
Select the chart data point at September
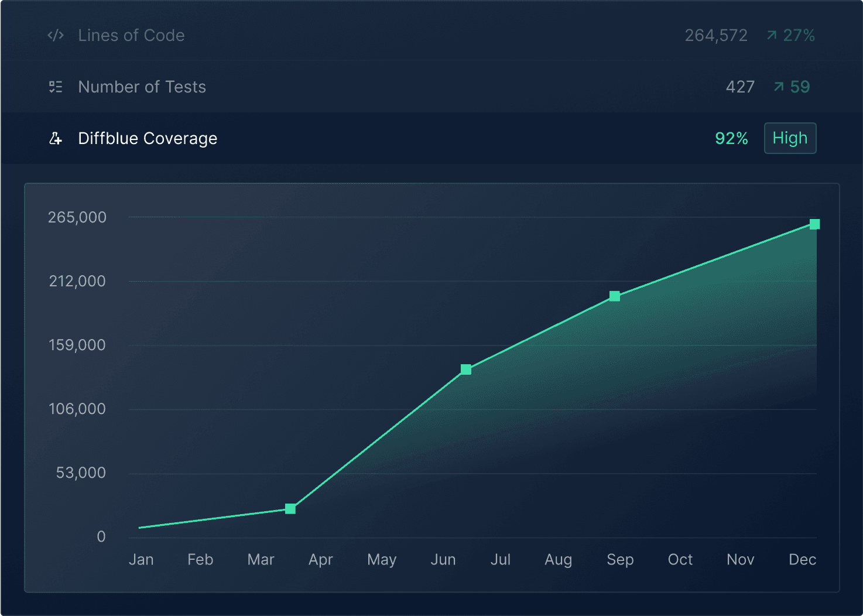pos(615,296)
